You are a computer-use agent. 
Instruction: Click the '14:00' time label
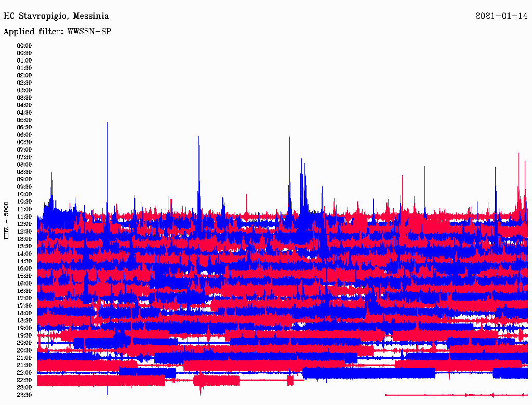pos(24,254)
